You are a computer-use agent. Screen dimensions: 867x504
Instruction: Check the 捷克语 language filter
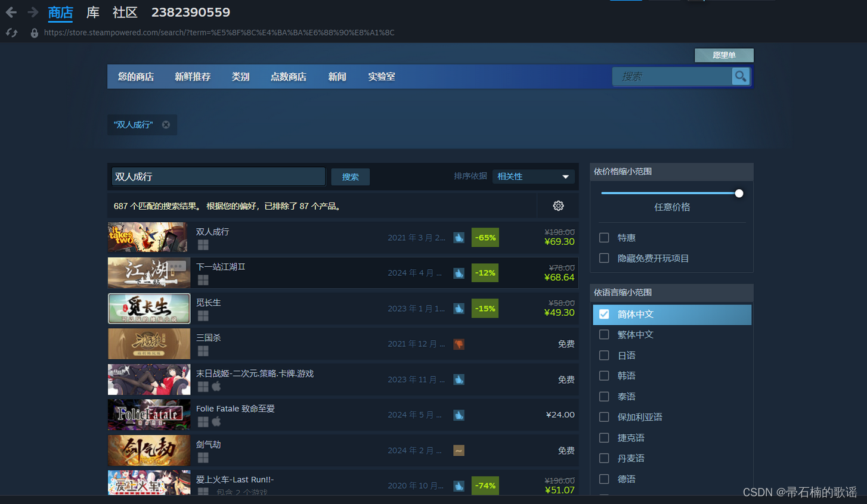(604, 438)
